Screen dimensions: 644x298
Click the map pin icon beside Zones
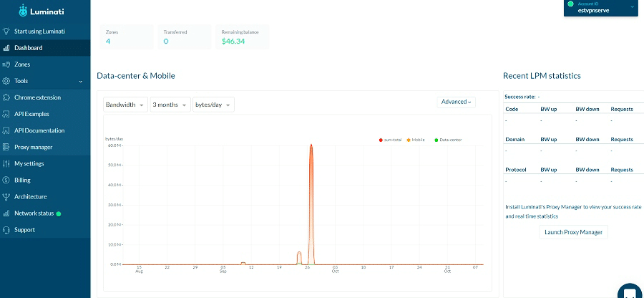click(x=6, y=64)
